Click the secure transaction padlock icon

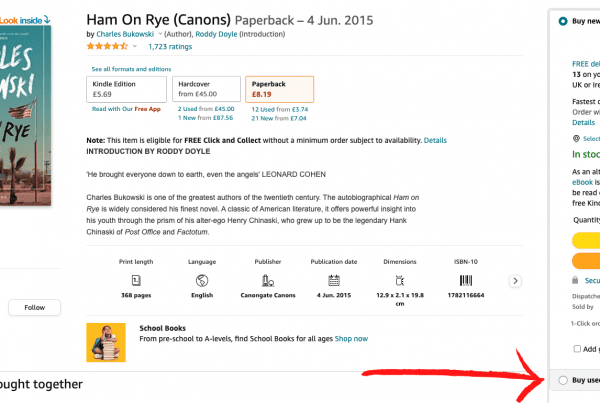[575, 280]
